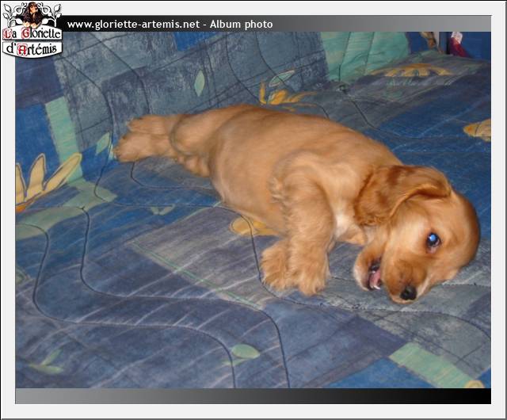This screenshot has width=507, height=420.
Task: Click the dark title bar right of the text
Action: (x=380, y=25)
